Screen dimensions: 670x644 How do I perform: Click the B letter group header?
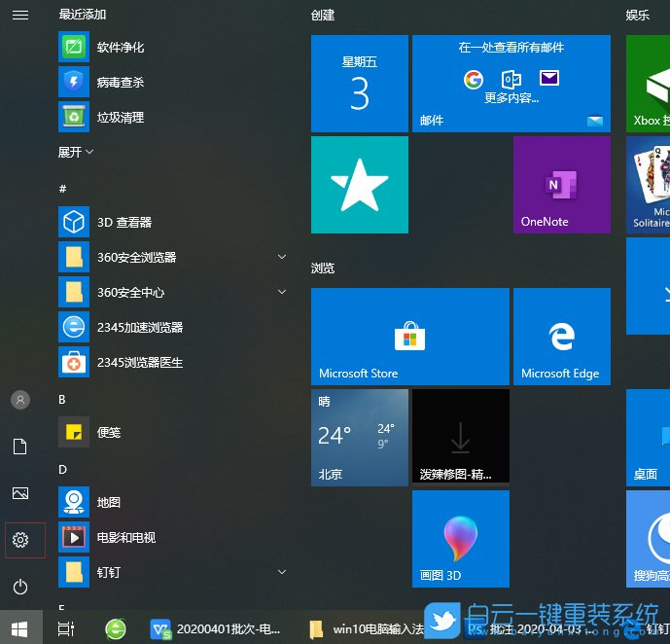click(62, 399)
